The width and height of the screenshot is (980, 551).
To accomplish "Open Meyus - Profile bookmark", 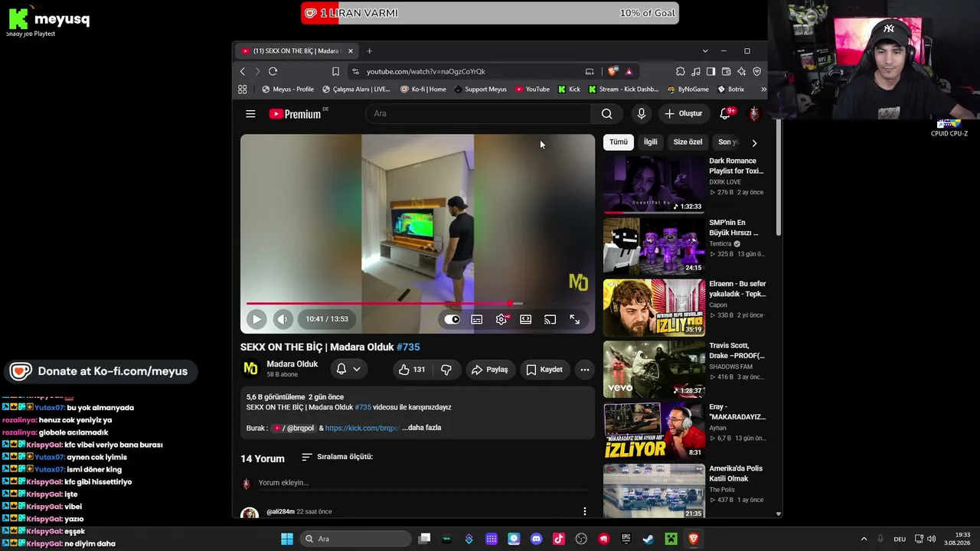I will pos(288,90).
